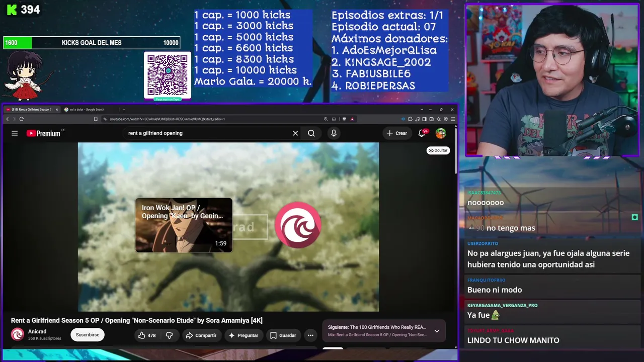This screenshot has height=362, width=644.
Task: Click the Yape QR code
Action: pos(168,75)
